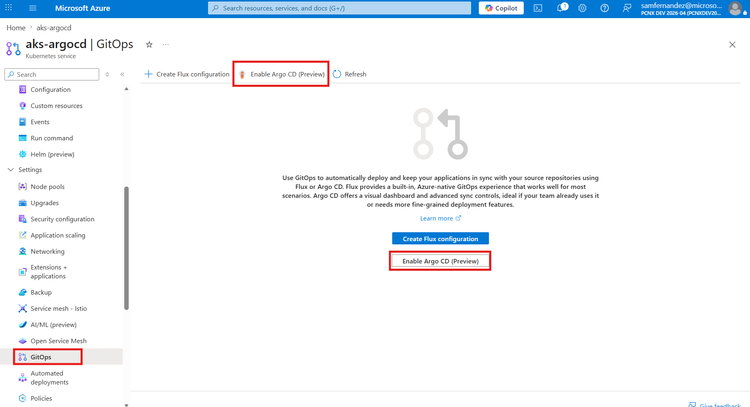Click the Configuration sidebar icon
Screen dimensions: 750x407
coord(22,89)
